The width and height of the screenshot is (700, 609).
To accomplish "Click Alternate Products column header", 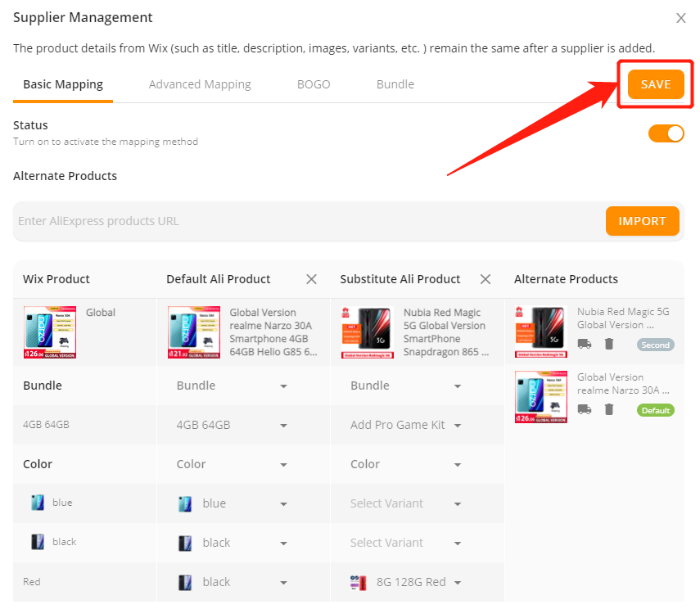I will point(566,279).
